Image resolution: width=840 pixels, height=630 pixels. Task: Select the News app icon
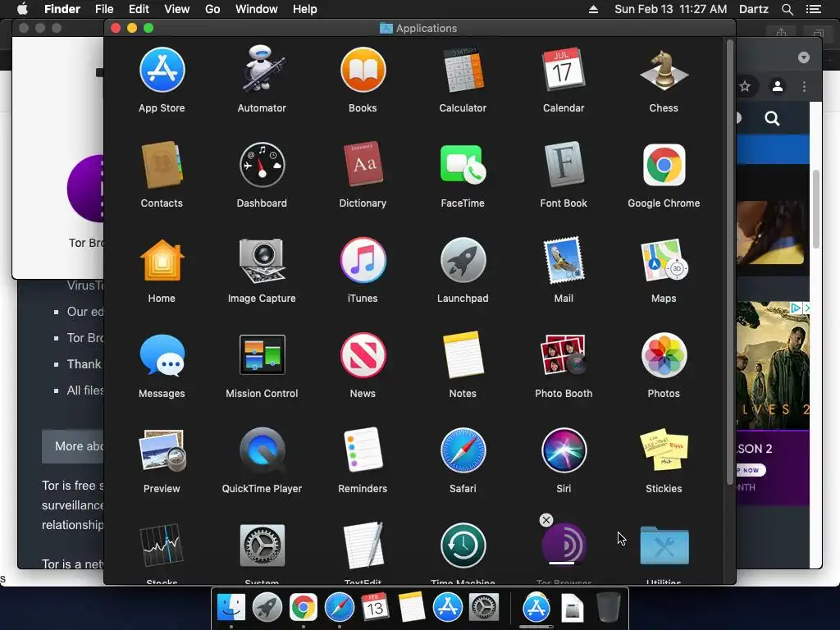click(x=363, y=354)
